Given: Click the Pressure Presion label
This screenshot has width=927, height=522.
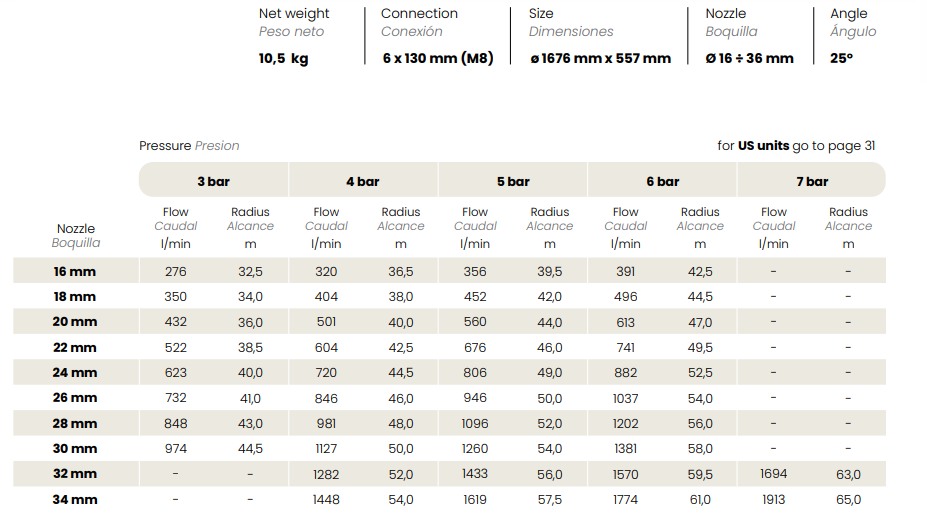Looking at the screenshot, I should [189, 146].
